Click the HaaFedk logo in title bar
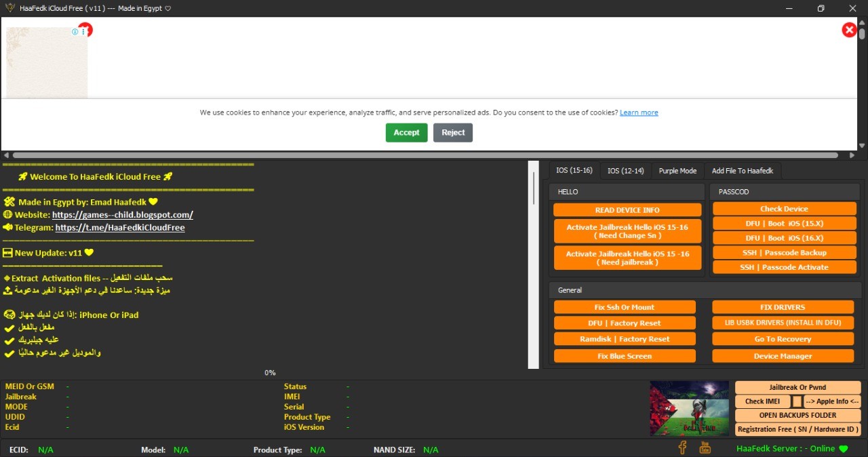The width and height of the screenshot is (868, 457). pyautogui.click(x=9, y=8)
